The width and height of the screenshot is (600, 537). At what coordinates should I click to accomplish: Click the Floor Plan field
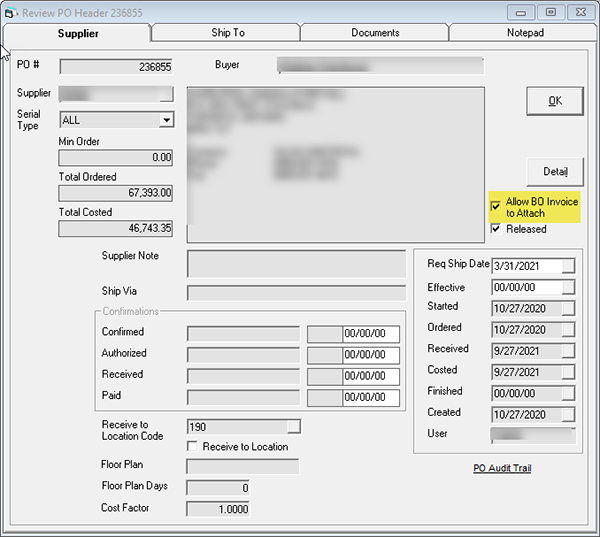pos(243,467)
